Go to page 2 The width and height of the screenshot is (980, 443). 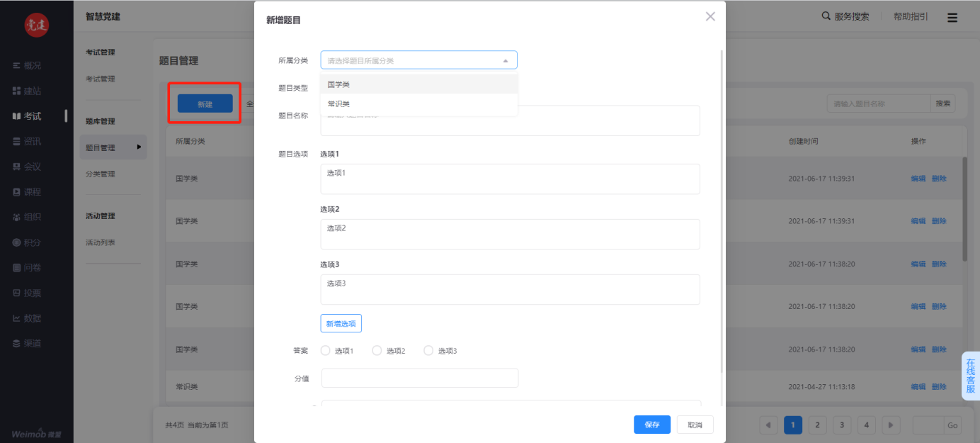tap(817, 425)
